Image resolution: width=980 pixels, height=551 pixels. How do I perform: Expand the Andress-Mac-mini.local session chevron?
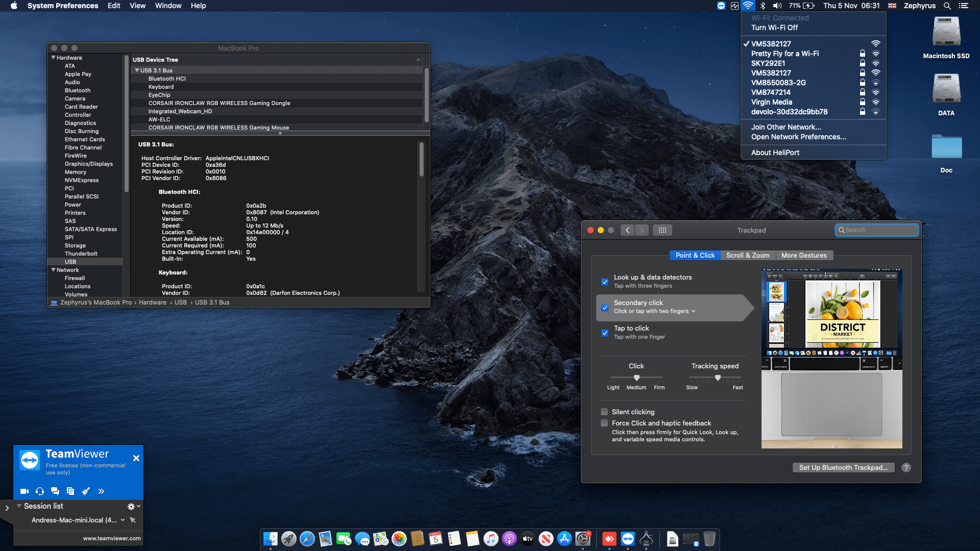click(x=122, y=520)
